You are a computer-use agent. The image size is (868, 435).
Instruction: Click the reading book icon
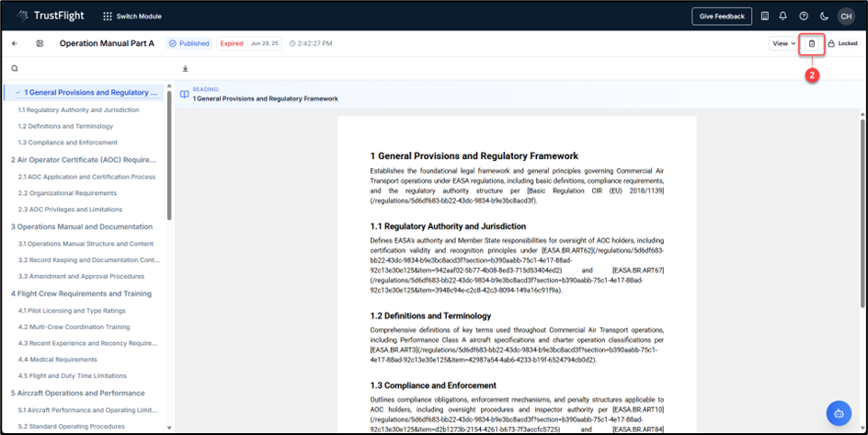click(185, 94)
